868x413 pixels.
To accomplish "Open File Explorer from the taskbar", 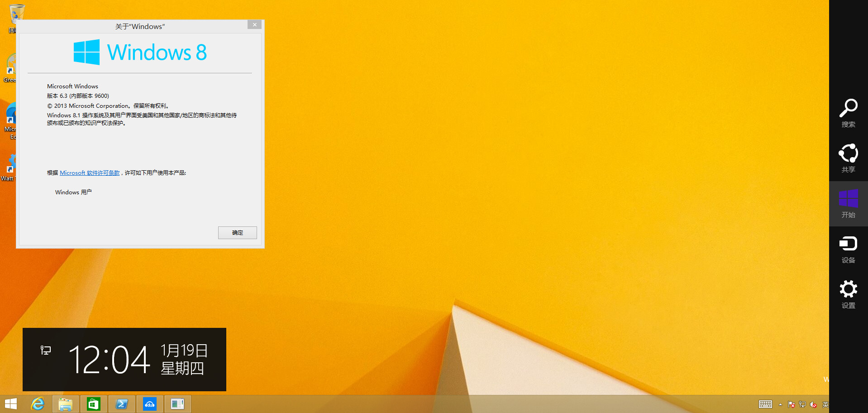I will [x=66, y=404].
